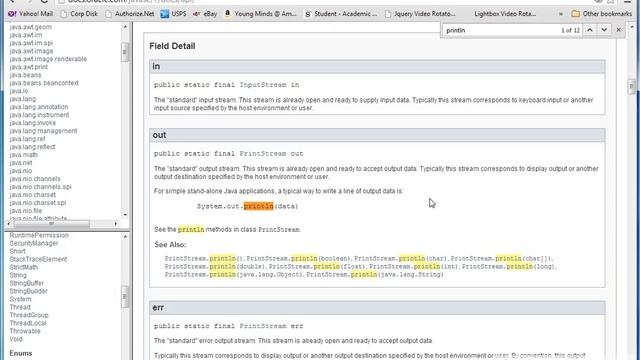Open the Throwable class
Image resolution: width=640 pixels, height=360 pixels.
(25, 331)
